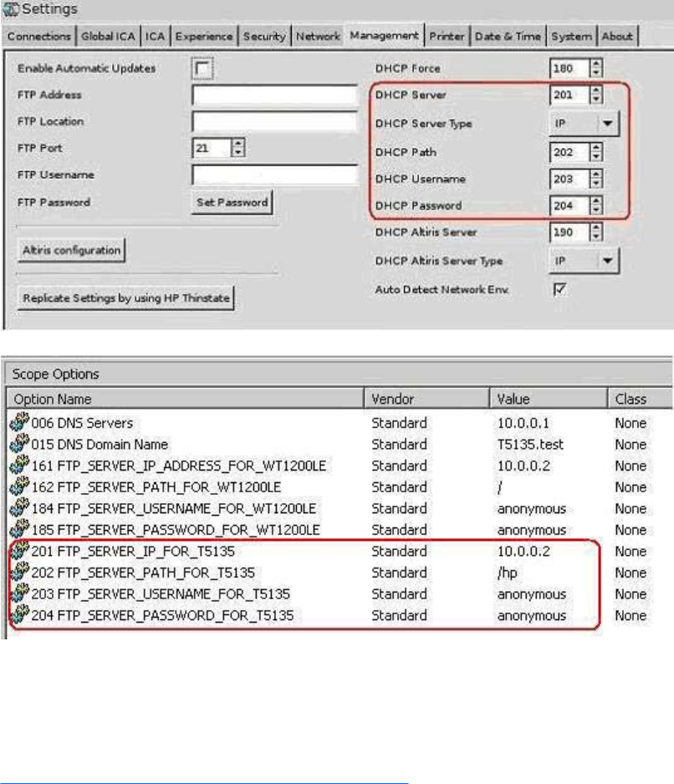Screen dimensions: 674x784
Task: Switch to the Global ICA tab
Action: coord(108,37)
